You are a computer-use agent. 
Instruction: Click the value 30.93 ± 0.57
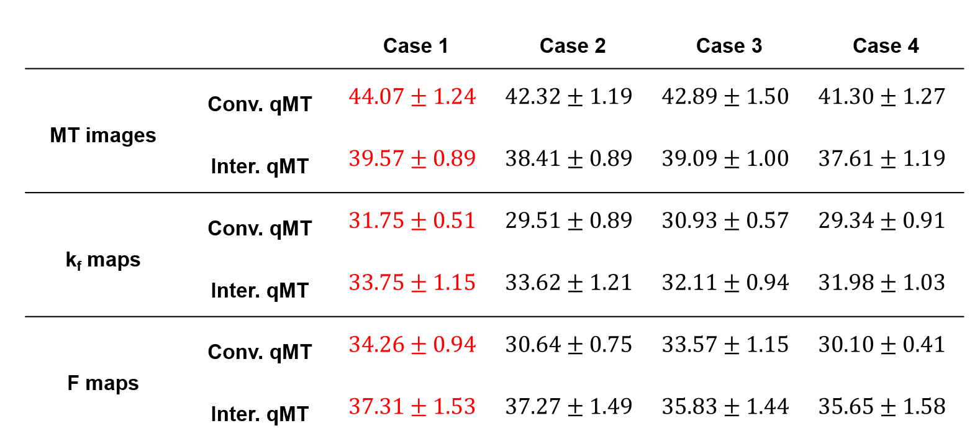pyautogui.click(x=725, y=221)
